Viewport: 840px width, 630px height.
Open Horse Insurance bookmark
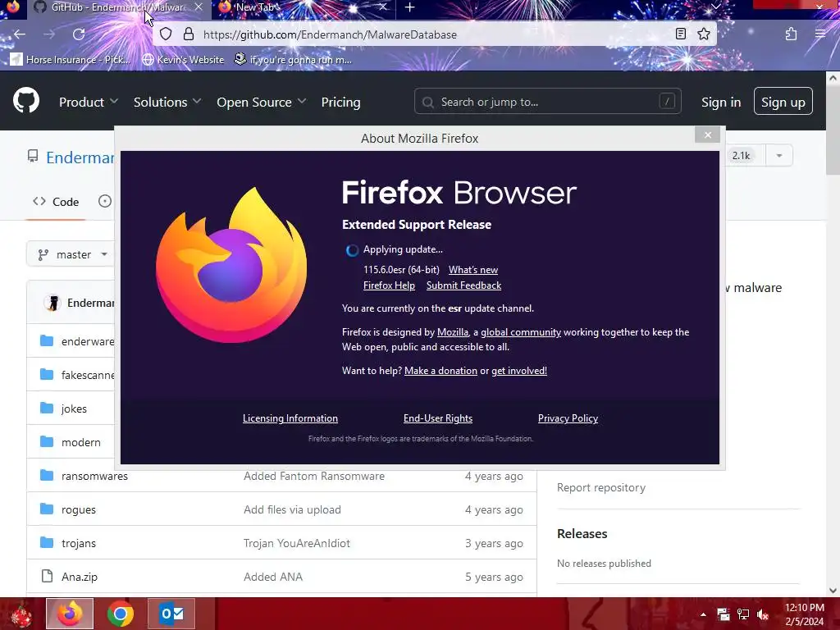71,59
